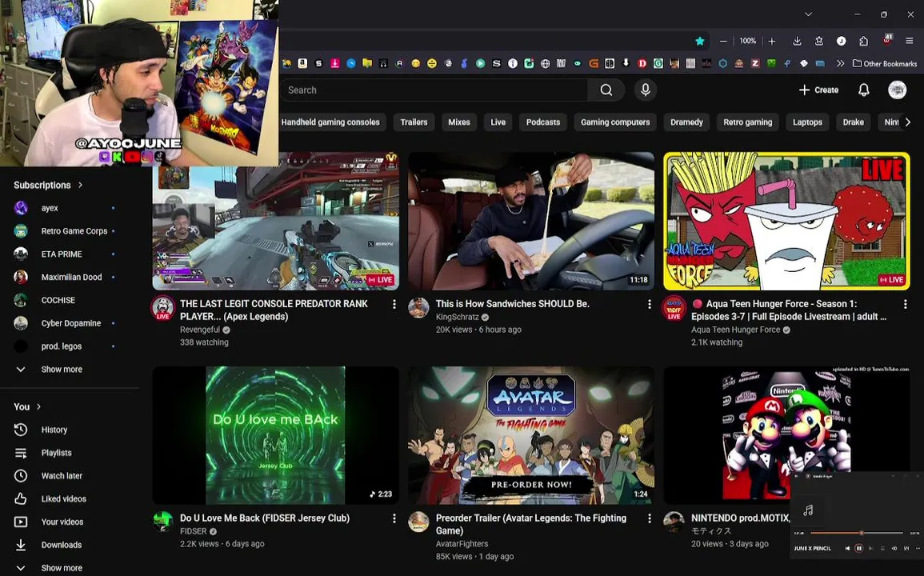Pause the June X Pencil track
The height and width of the screenshot is (576, 924).
pos(858,548)
